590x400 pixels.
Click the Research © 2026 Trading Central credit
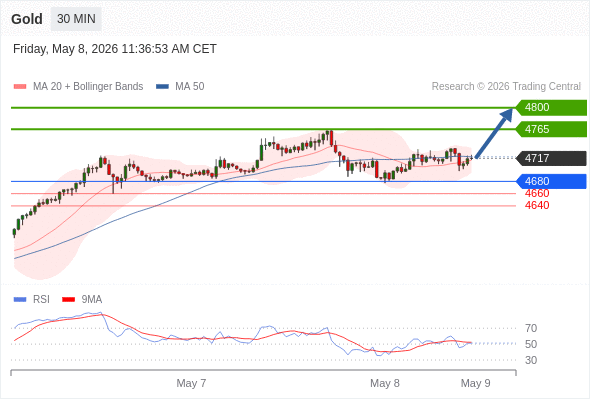506,87
